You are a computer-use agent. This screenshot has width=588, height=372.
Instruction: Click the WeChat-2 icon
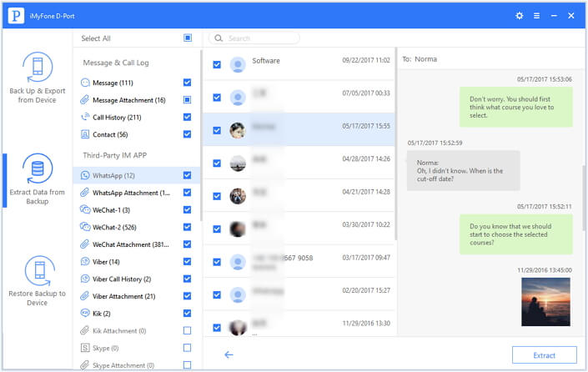pos(85,227)
